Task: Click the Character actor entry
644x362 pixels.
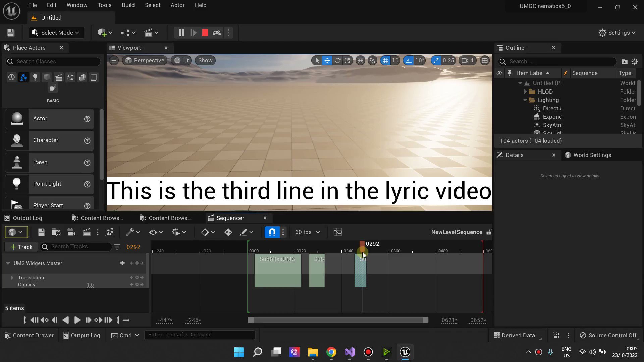Action: click(50, 140)
